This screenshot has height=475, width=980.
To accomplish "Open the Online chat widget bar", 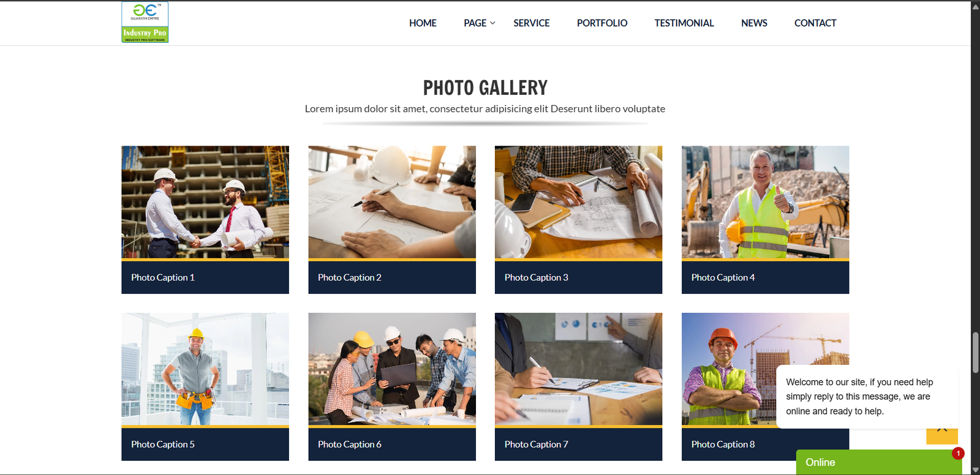I will (x=879, y=462).
